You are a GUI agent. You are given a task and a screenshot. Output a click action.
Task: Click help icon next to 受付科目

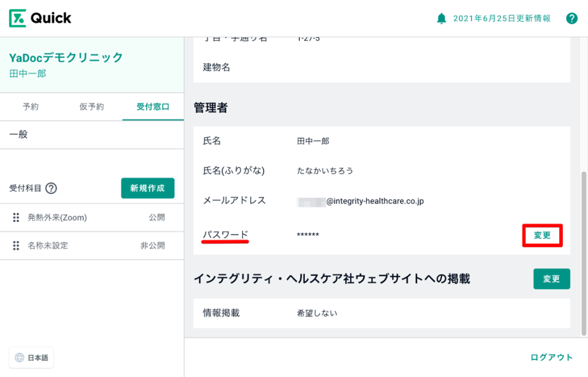point(51,188)
